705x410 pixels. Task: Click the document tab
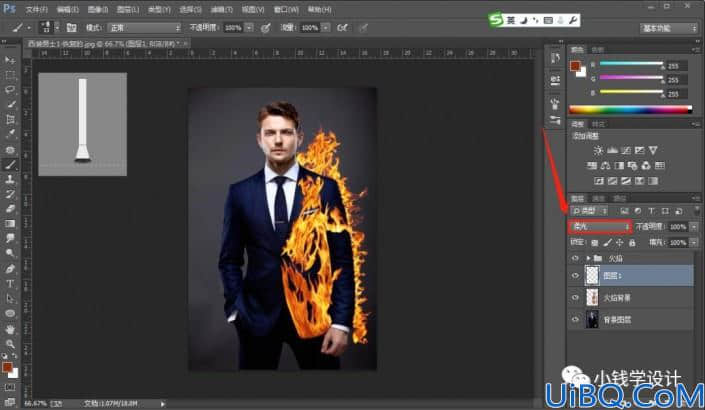pyautogui.click(x=107, y=44)
